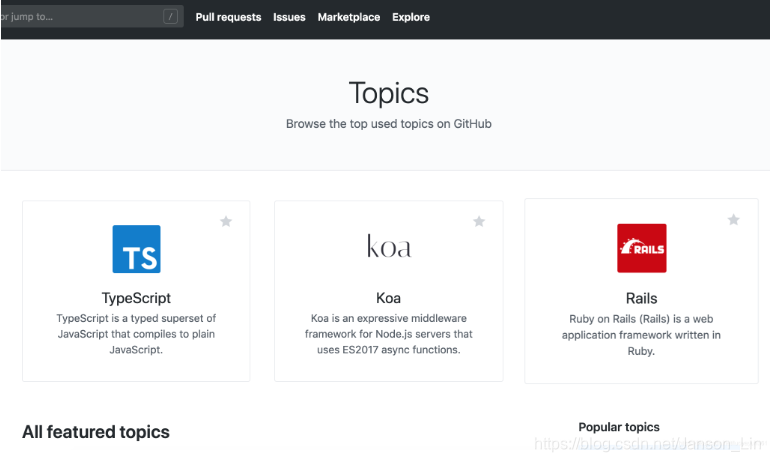Click the TypeScript description text
The image size is (770, 462).
(x=136, y=334)
